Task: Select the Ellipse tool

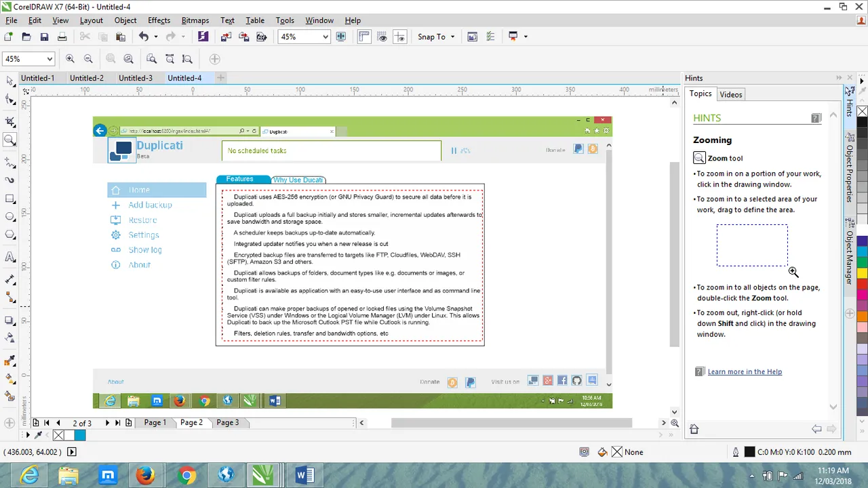Action: (9, 217)
